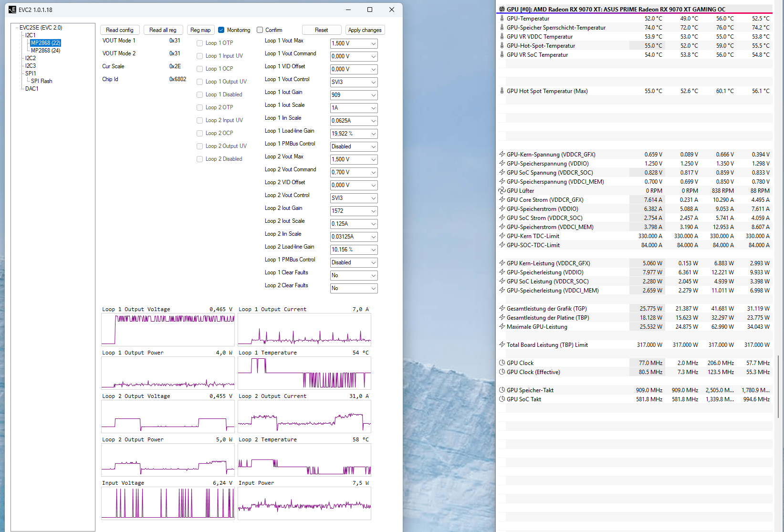784x532 pixels.
Task: Select I2C1 bus in tree
Action: point(31,35)
